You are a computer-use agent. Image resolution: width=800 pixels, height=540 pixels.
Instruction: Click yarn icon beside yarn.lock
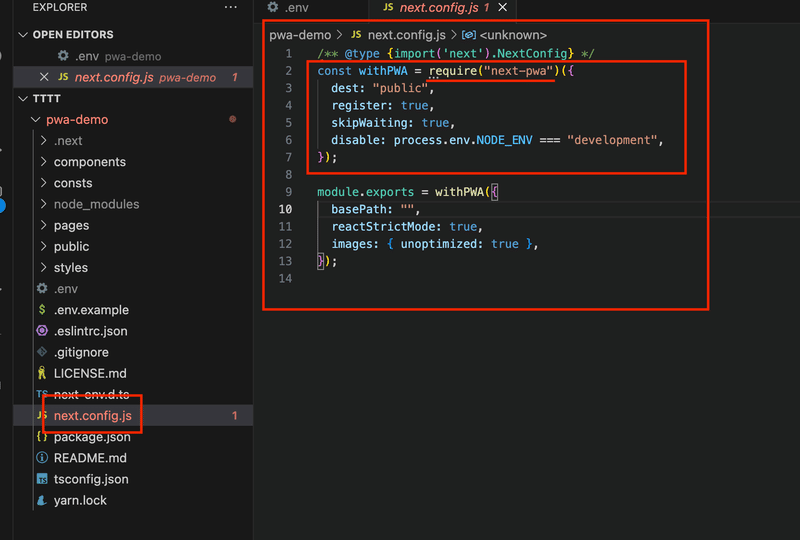(42, 500)
